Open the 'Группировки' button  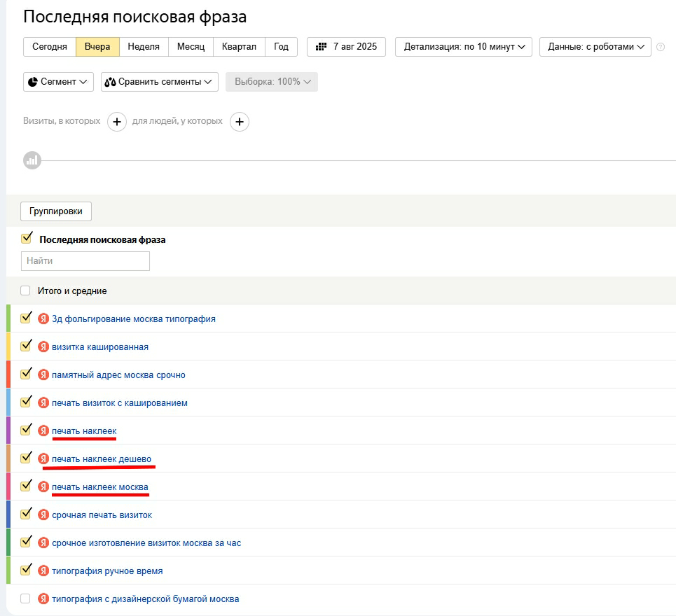[56, 211]
